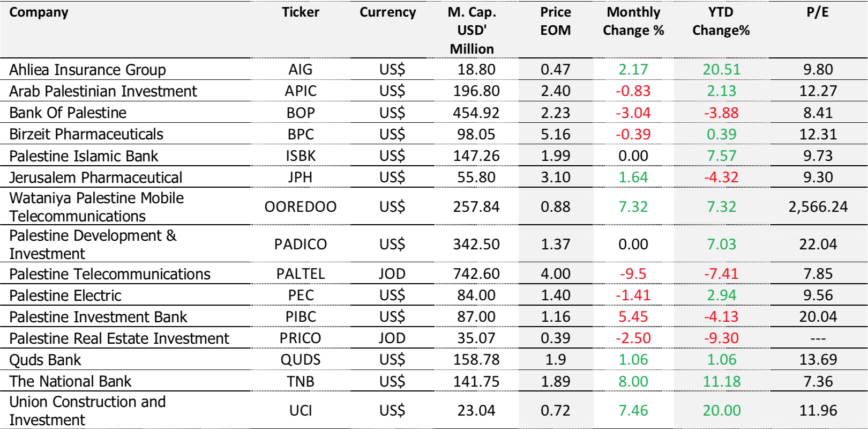Select the YTD Change% column header
868x429 pixels.
point(721,21)
